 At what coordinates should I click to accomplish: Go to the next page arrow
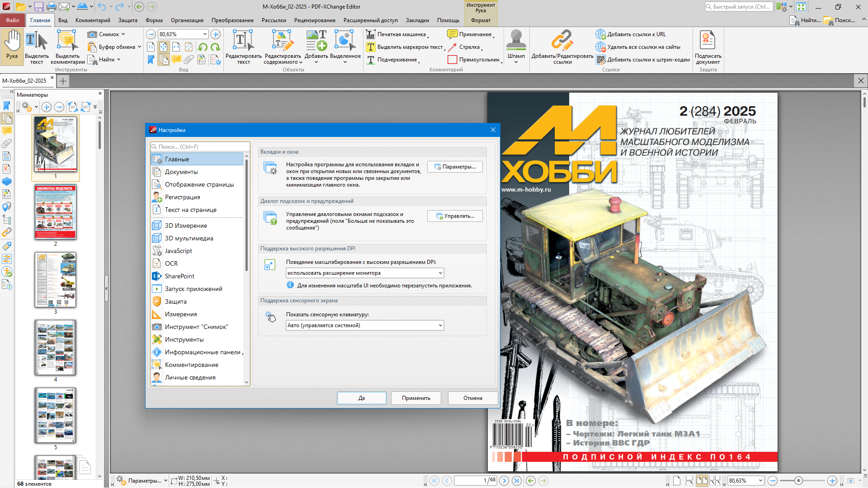(x=504, y=481)
